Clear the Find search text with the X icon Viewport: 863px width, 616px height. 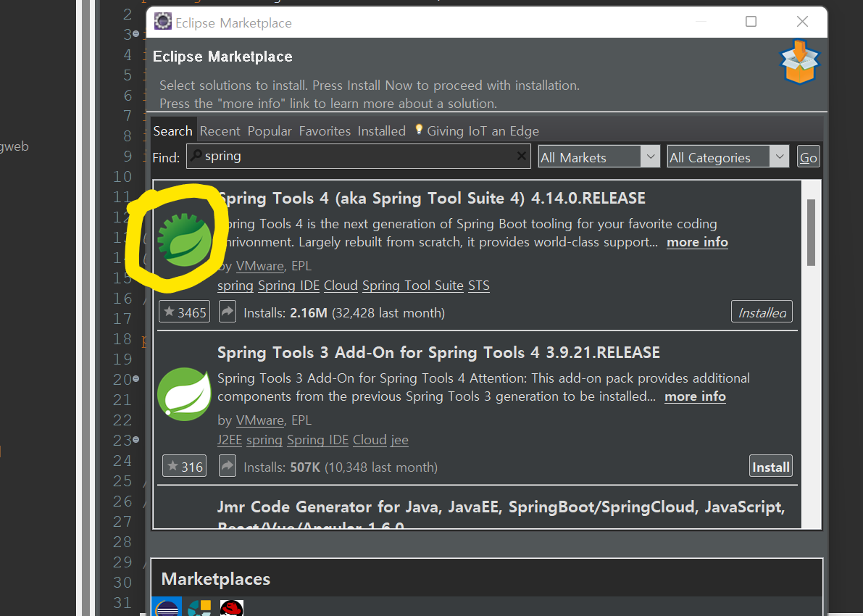pos(521,157)
